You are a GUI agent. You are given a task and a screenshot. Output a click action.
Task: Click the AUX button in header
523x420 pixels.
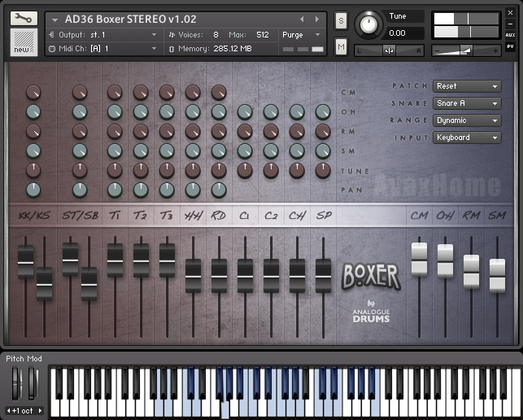(510, 35)
